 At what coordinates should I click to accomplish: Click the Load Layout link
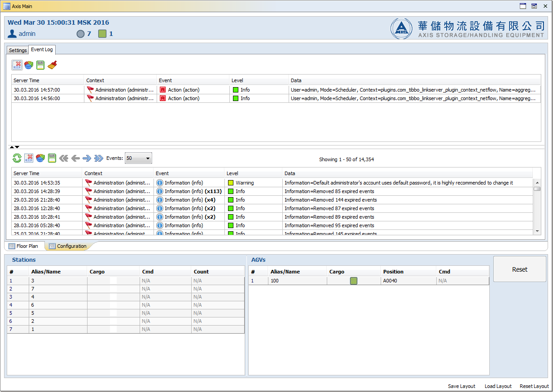[x=498, y=386]
